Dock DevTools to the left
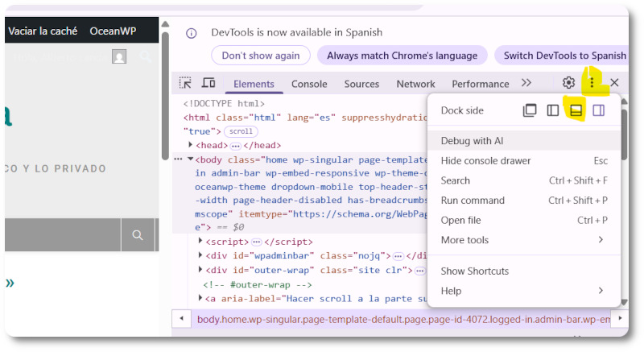The image size is (644, 352). tap(552, 110)
